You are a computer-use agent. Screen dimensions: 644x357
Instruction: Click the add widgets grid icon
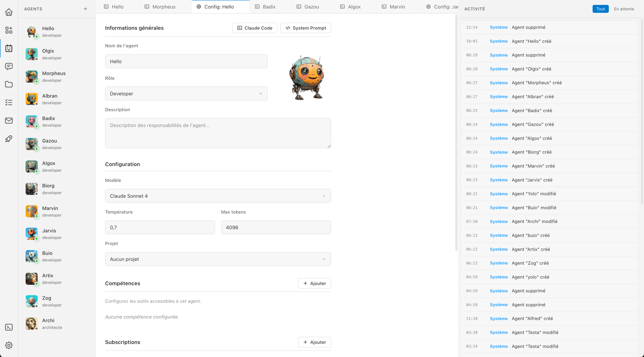click(x=9, y=30)
